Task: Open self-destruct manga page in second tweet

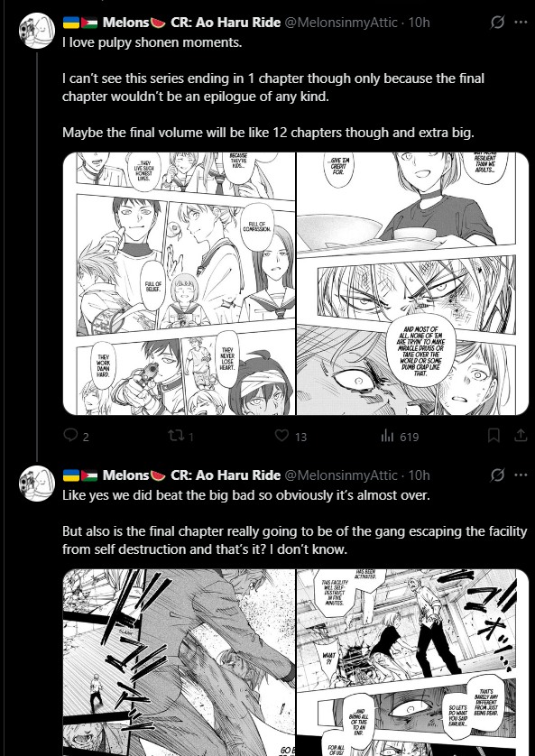Action: pyautogui.click(x=413, y=662)
